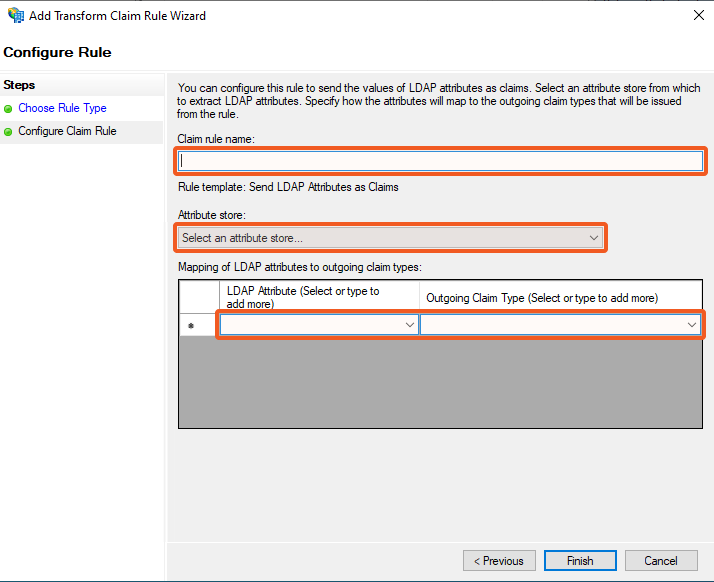Expand the LDAP Attribute cell dropdown

coord(409,325)
